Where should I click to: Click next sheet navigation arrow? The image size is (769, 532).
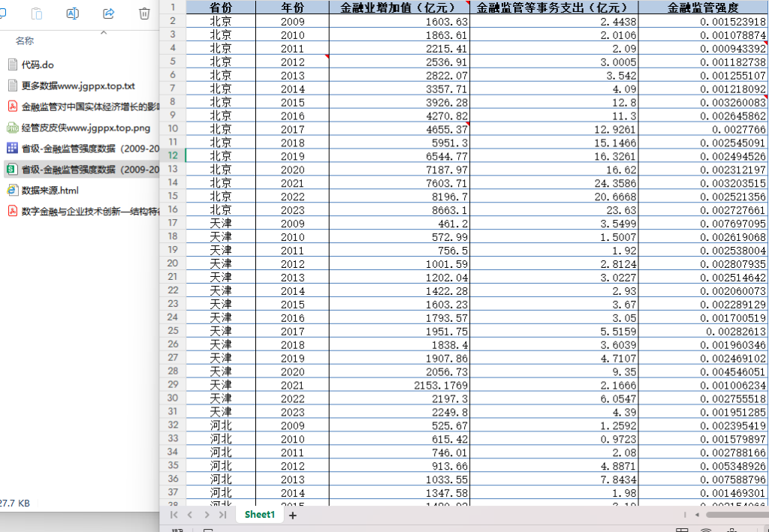207,515
